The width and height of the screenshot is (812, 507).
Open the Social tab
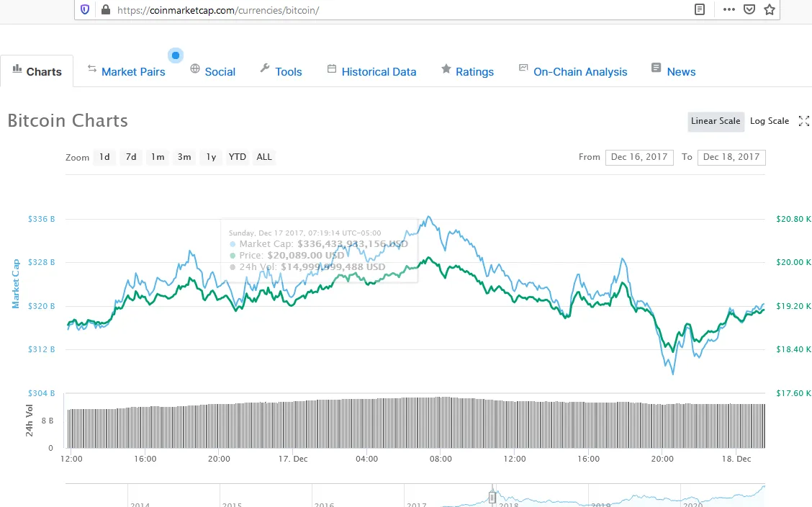click(220, 71)
